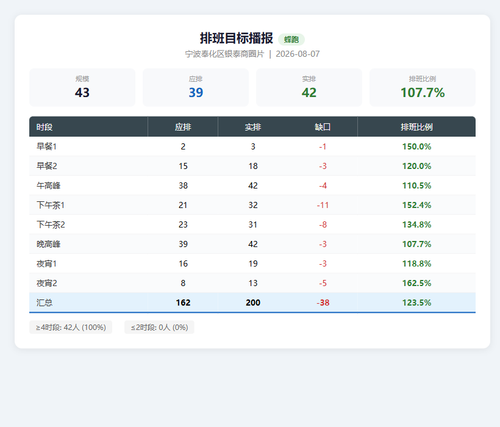This screenshot has width=500, height=427.
Task: Click the 缺口 value -3 for 晚高峰
Action: click(x=323, y=244)
